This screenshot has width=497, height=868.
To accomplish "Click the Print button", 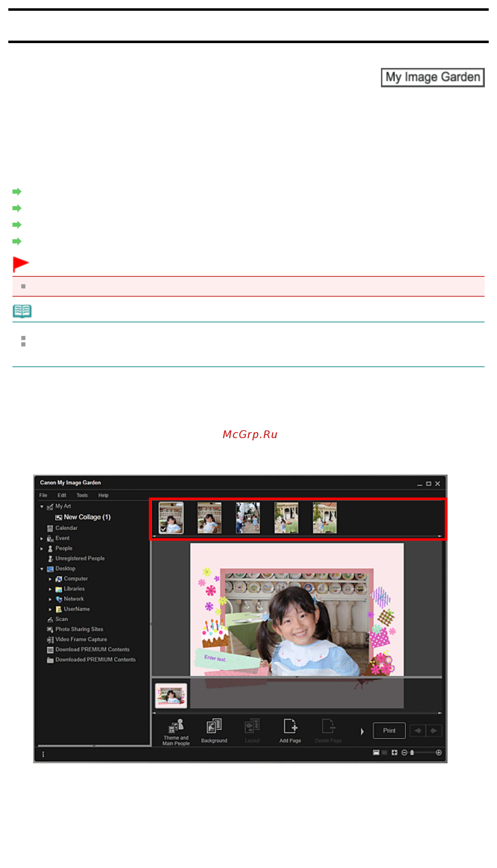I will (389, 730).
